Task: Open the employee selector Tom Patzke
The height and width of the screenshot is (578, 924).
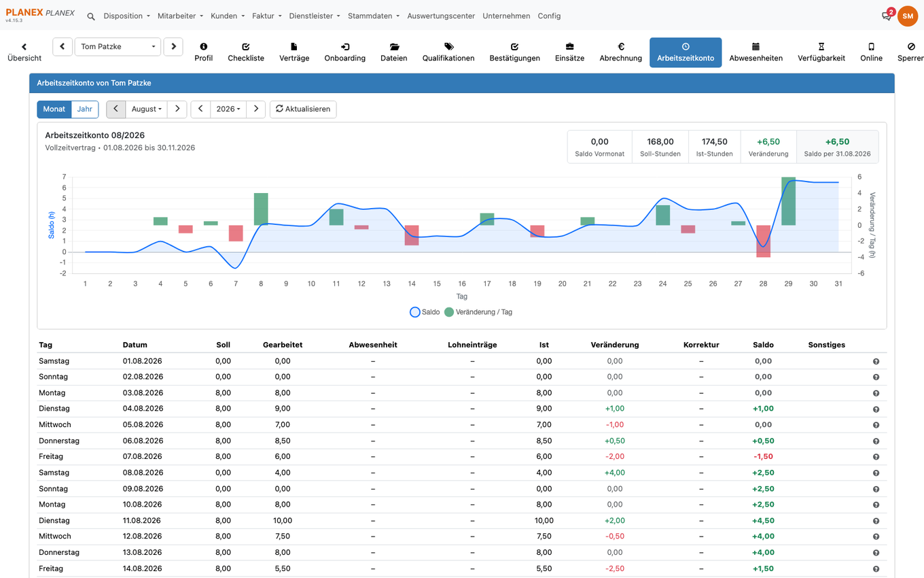Action: [118, 47]
